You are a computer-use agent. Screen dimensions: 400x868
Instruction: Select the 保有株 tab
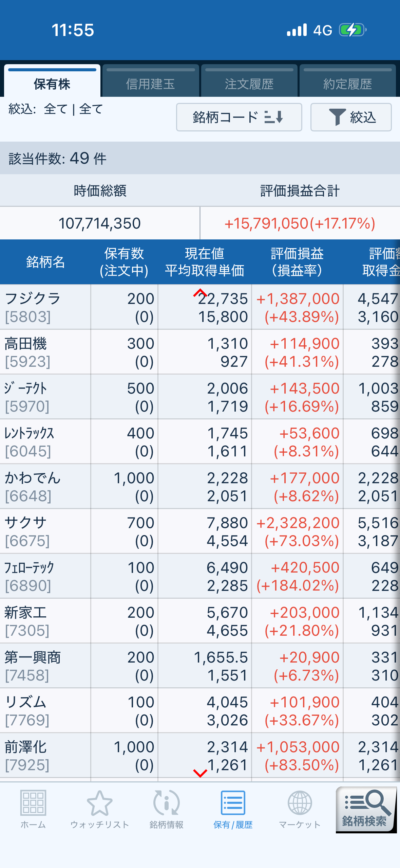pyautogui.click(x=52, y=83)
